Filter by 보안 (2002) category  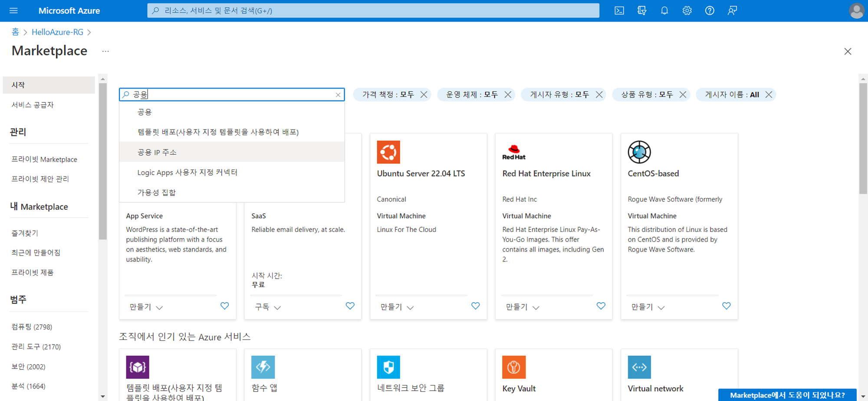pyautogui.click(x=28, y=367)
